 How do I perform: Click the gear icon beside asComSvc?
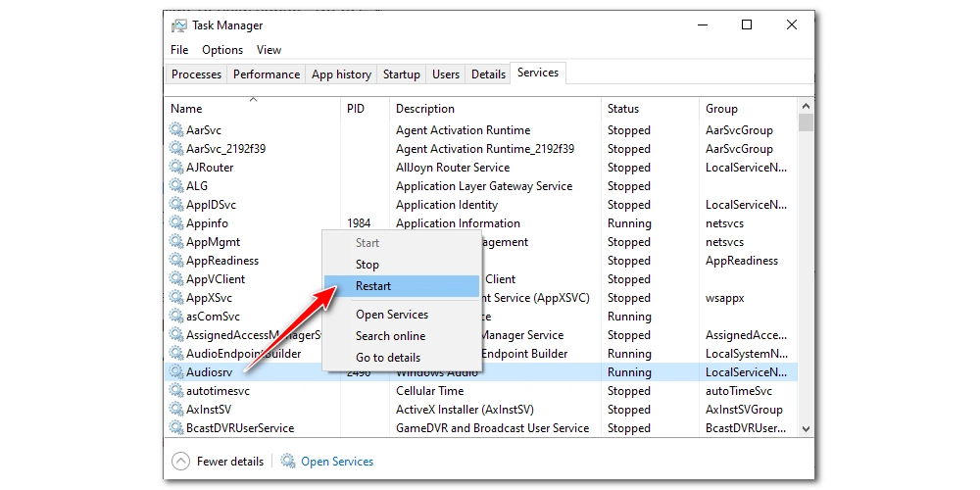(176, 317)
